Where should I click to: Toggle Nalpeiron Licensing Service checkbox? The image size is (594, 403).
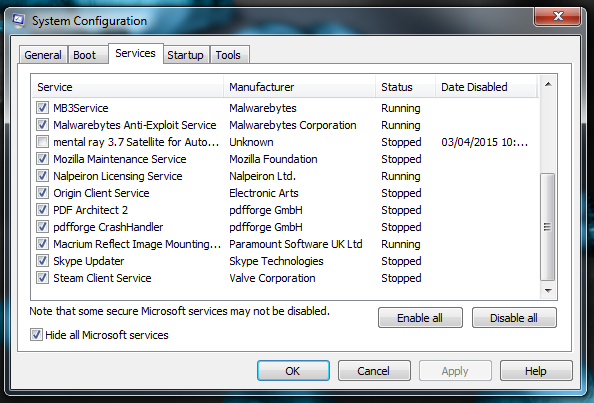tap(42, 176)
